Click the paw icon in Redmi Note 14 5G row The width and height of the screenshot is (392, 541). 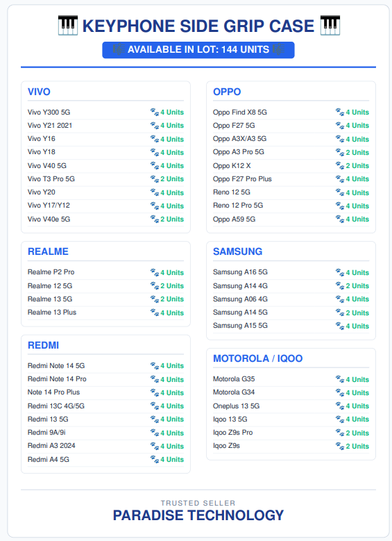click(x=155, y=366)
